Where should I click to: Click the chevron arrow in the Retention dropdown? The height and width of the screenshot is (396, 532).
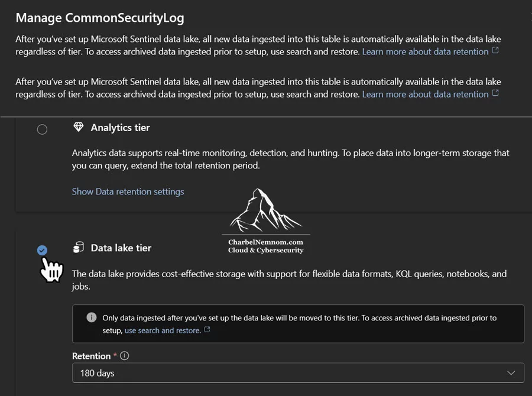pos(511,373)
